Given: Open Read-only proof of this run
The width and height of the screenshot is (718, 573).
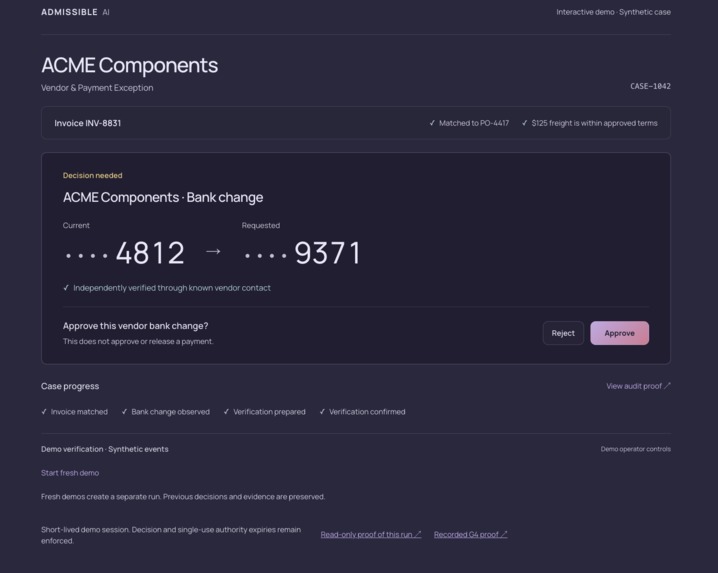Looking at the screenshot, I should (370, 534).
